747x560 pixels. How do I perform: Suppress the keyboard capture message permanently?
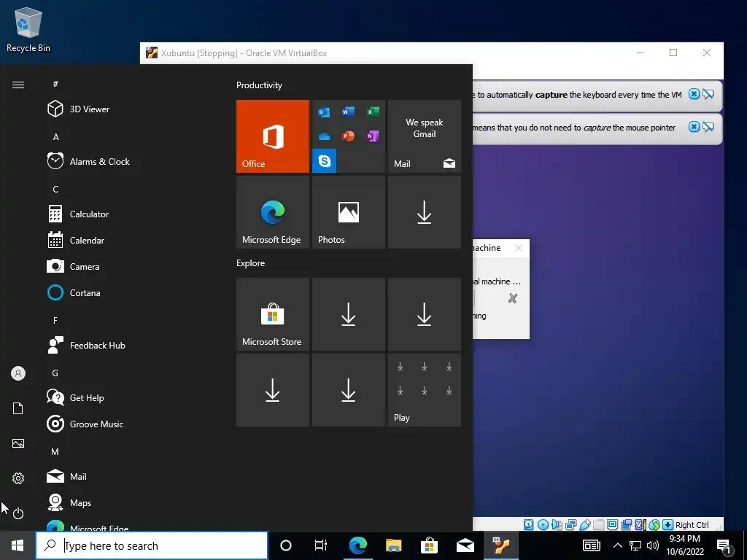708,94
